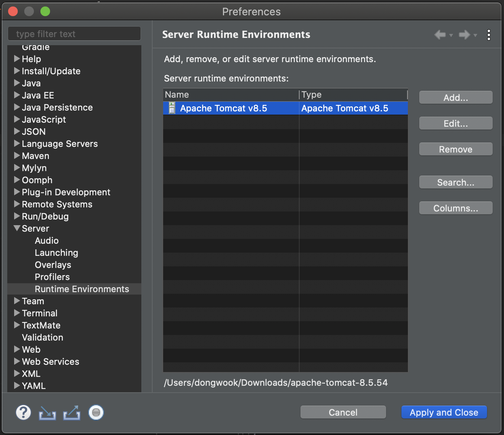Click the Columns... button
The image size is (504, 435).
pyautogui.click(x=456, y=208)
